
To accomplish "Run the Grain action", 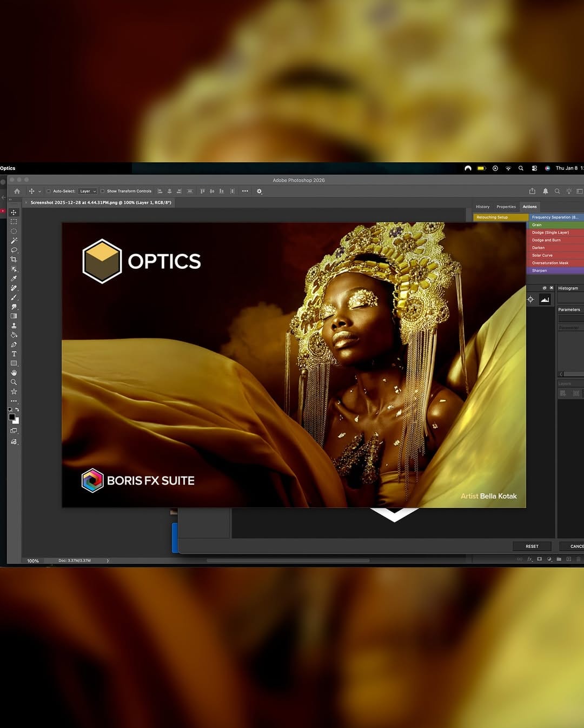I will [x=557, y=225].
